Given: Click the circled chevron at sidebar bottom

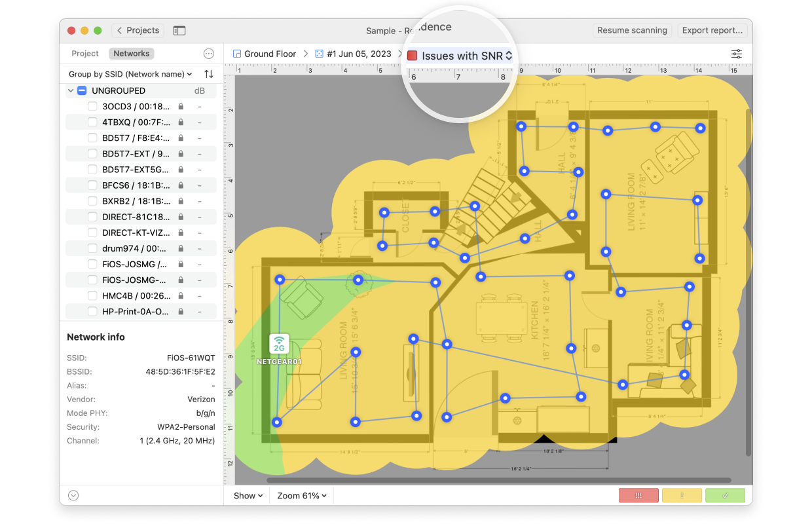Looking at the screenshot, I should click(x=73, y=496).
